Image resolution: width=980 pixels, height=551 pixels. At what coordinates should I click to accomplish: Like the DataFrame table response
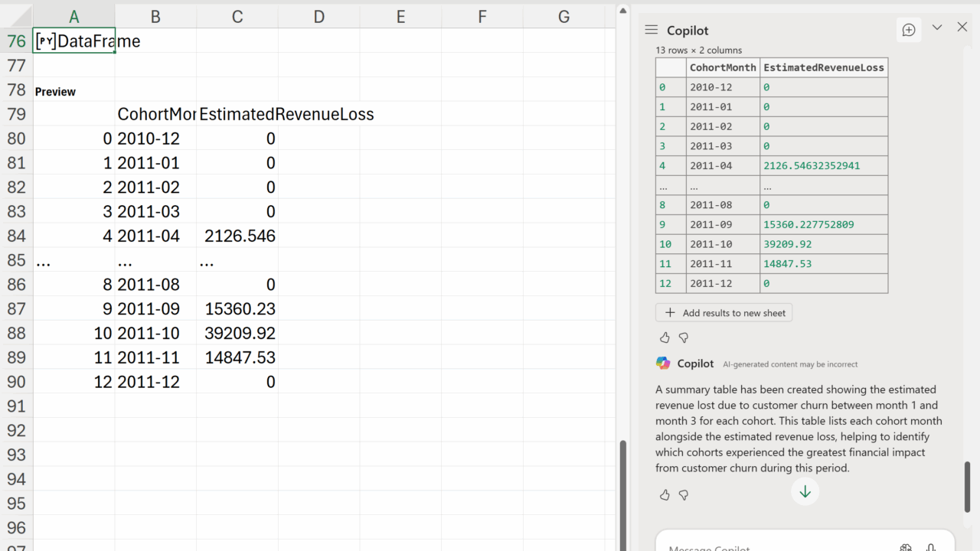665,337
